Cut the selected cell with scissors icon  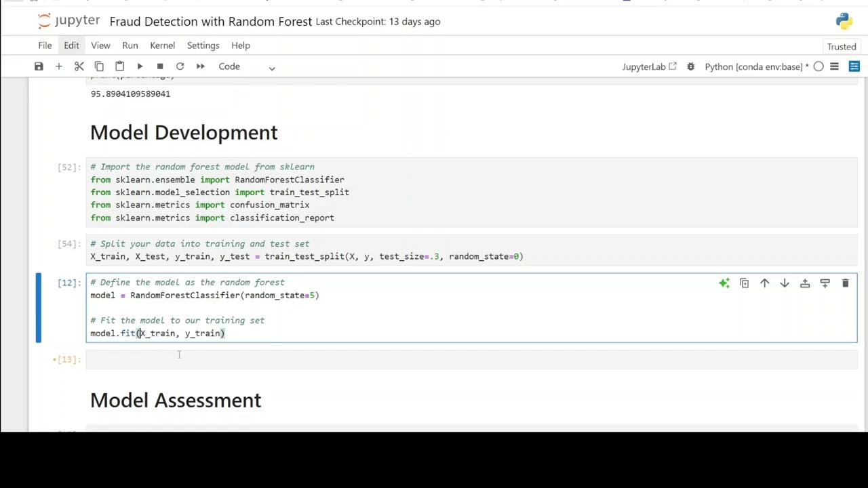79,66
